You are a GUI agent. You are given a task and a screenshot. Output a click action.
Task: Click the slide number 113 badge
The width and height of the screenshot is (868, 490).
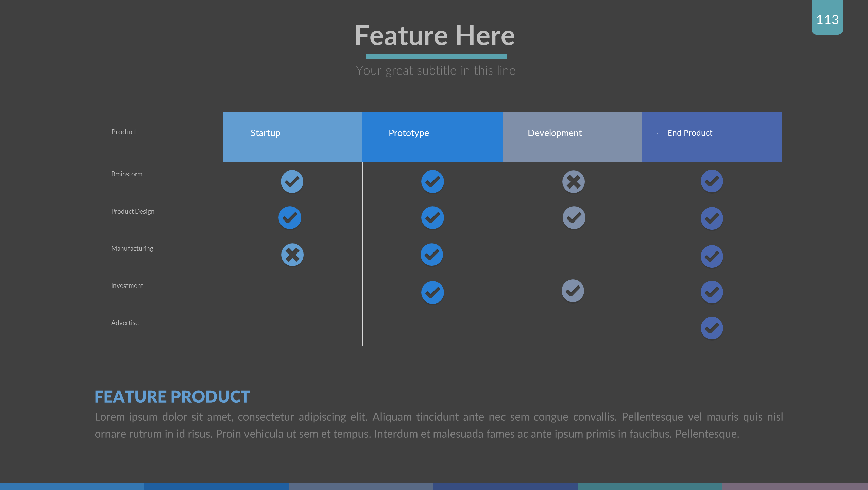827,19
